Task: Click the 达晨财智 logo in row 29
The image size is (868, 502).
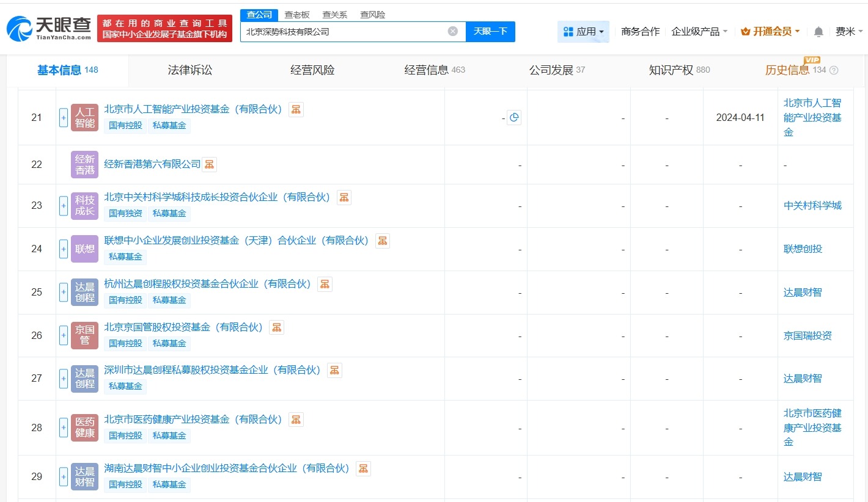Action: click(84, 476)
